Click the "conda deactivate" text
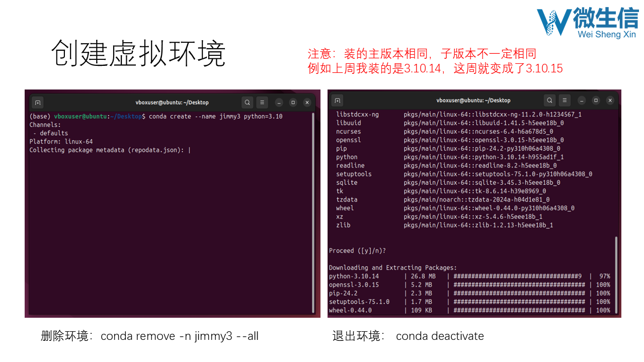The height and width of the screenshot is (362, 644). pyautogui.click(x=440, y=336)
